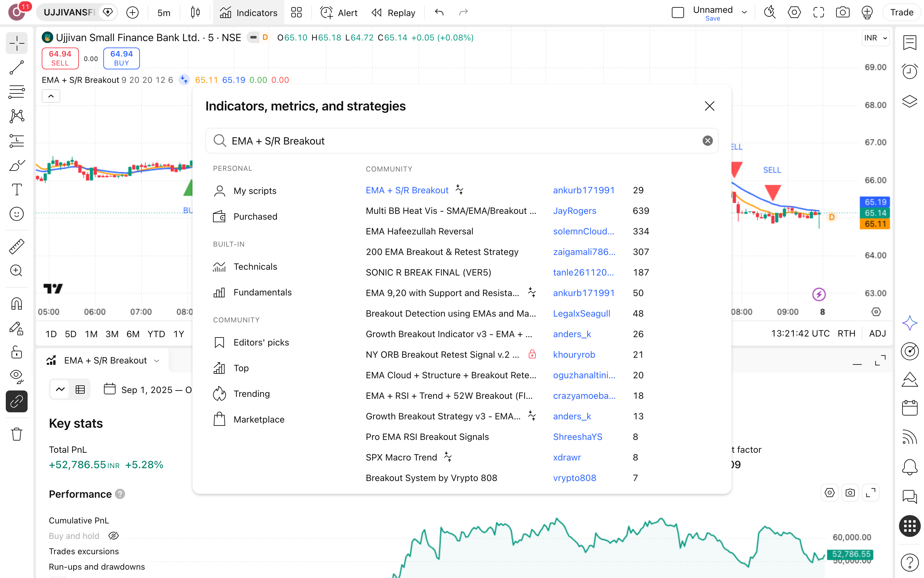This screenshot has width=924, height=578.
Task: Open the Help center question icon
Action: (x=910, y=563)
